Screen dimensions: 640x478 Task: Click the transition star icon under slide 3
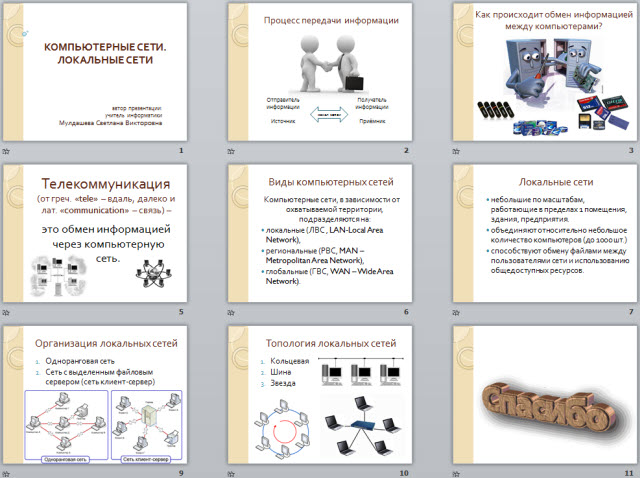tap(457, 150)
